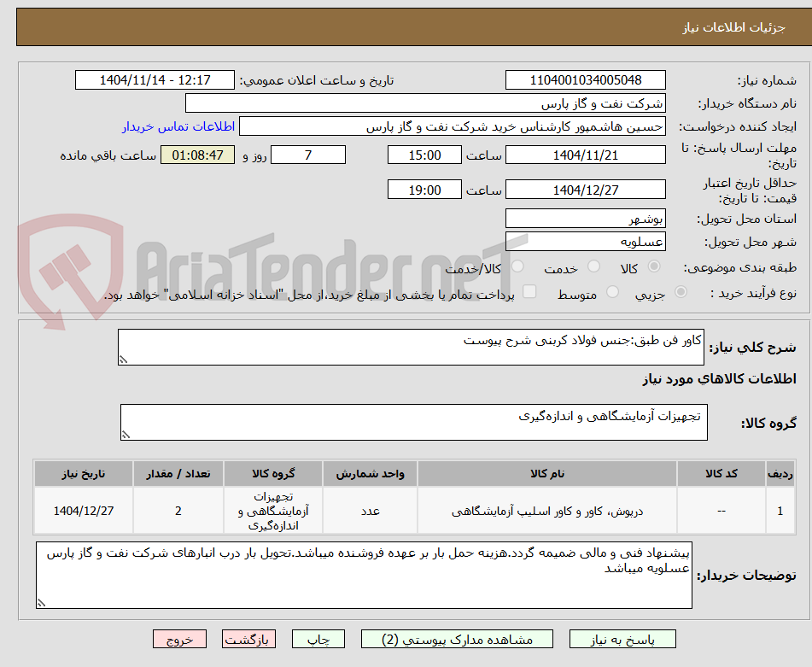Viewport: 812px width, 667px height.
Task: Open اطلاعات تماس خریدار link
Action: pyautogui.click(x=178, y=126)
